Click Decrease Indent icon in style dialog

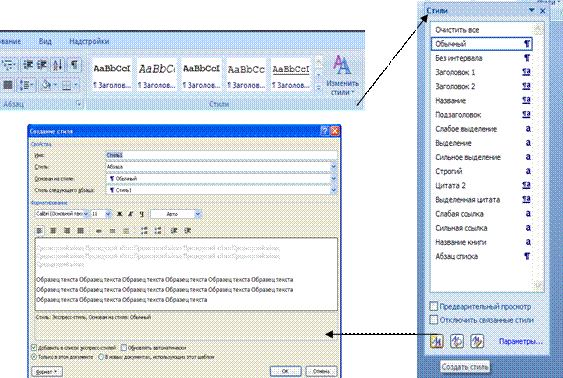click(x=174, y=230)
